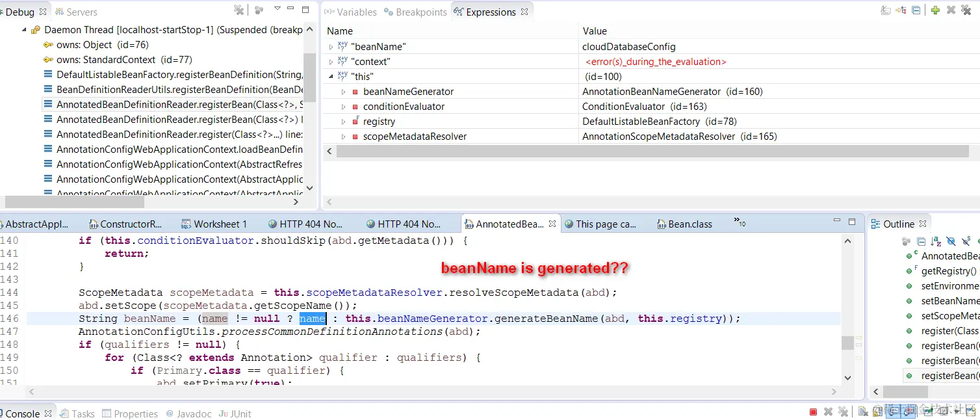This screenshot has height=420, width=980.
Task: Select setEnvironme... method in Outline
Action: click(949, 286)
